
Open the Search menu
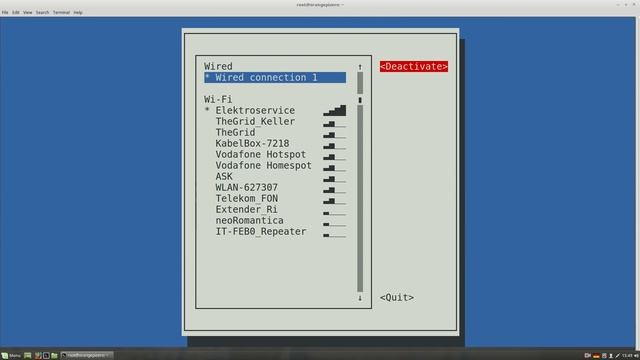pyautogui.click(x=42, y=13)
